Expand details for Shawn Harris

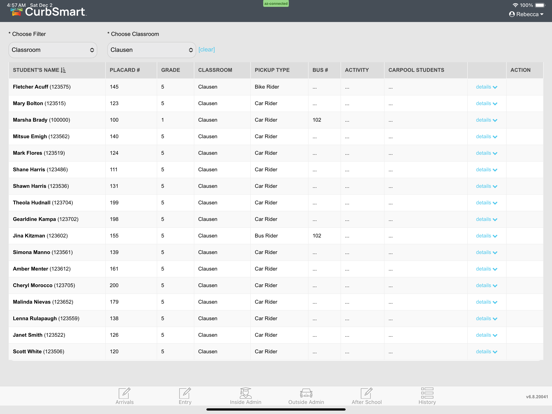click(x=486, y=186)
